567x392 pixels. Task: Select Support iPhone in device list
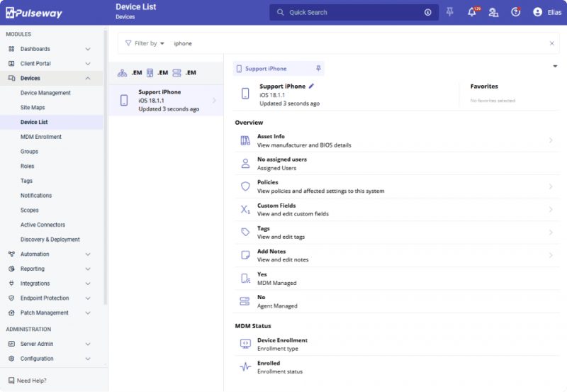(166, 100)
